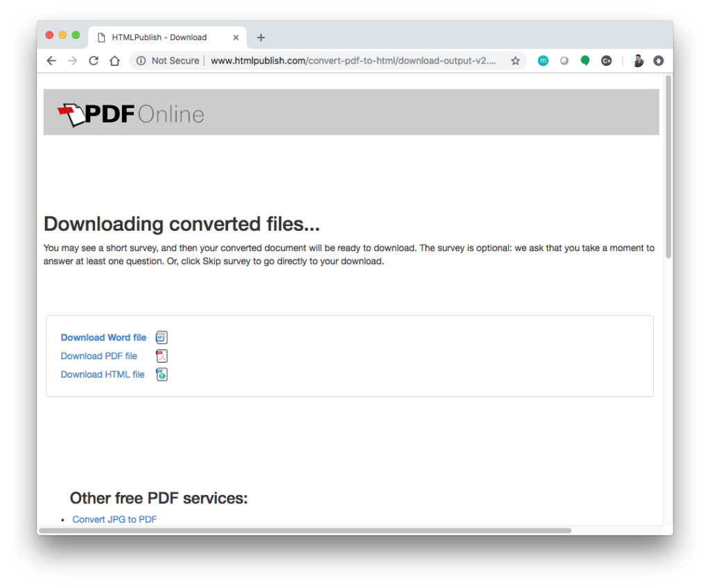View the Not Secure site information
The image size is (710, 588).
[x=168, y=61]
